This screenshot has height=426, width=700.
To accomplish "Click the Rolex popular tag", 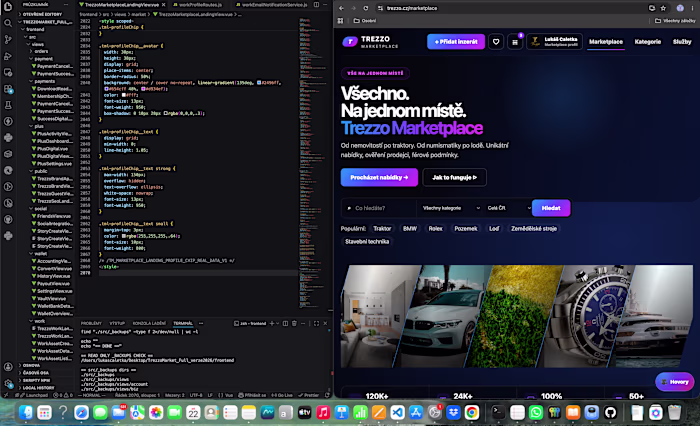I will coord(435,229).
